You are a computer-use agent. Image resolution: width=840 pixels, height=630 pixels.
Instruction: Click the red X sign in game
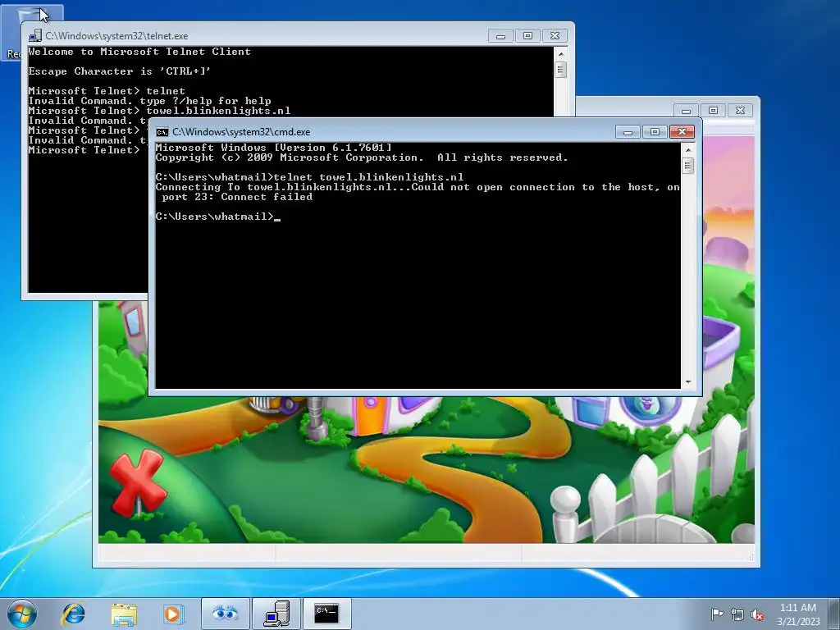click(x=138, y=482)
